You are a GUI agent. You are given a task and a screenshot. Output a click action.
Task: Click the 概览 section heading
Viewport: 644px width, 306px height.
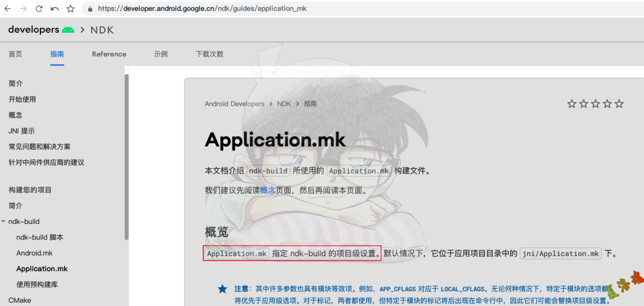pyautogui.click(x=216, y=233)
